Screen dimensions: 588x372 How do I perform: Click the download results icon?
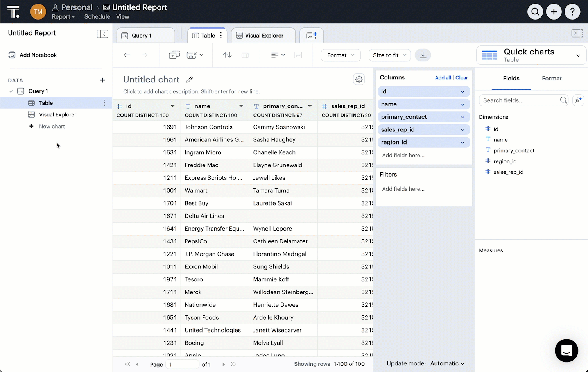coord(423,55)
